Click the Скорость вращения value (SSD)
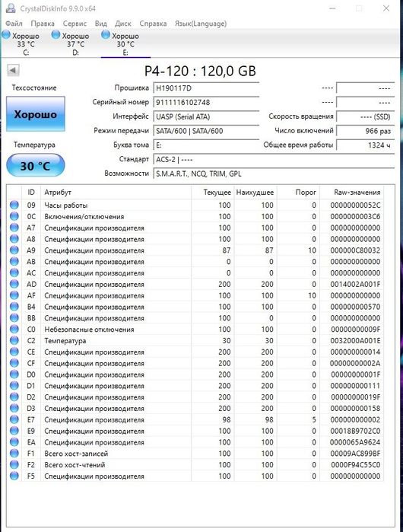Screen dimensions: 403x532 [366, 116]
